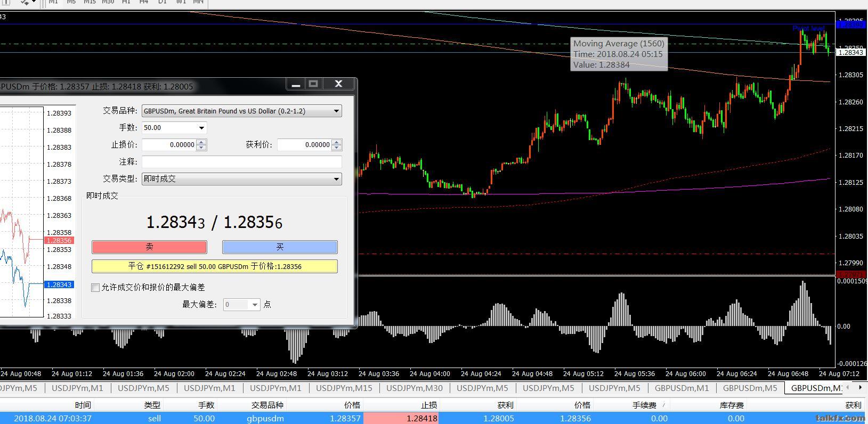Click the 获利价 take profit field
This screenshot has width=868, height=424.
(304, 145)
